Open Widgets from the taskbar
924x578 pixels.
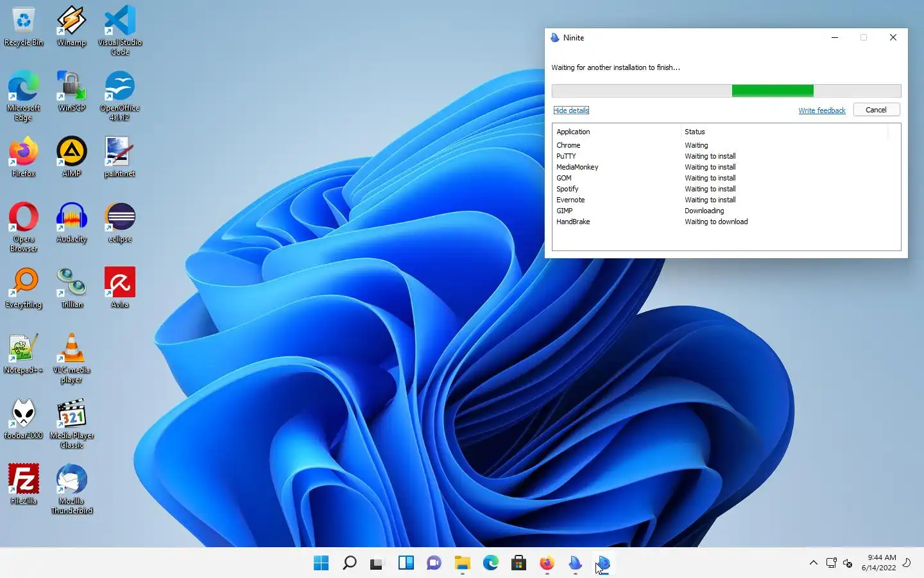pos(406,563)
